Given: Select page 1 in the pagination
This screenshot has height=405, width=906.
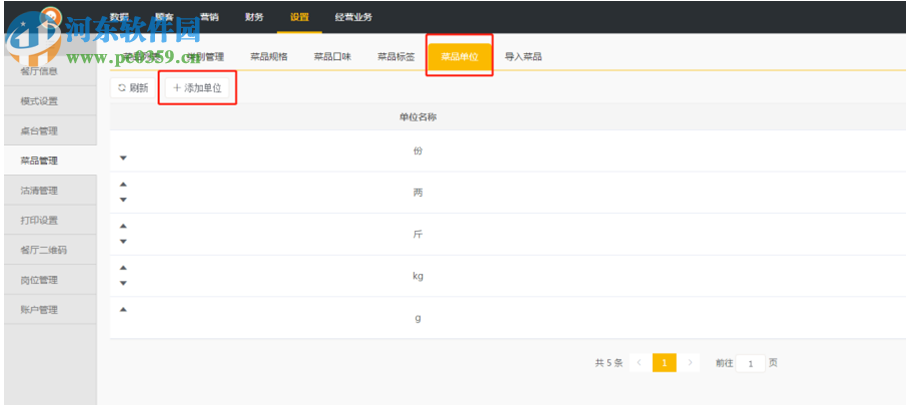Looking at the screenshot, I should click(x=664, y=363).
